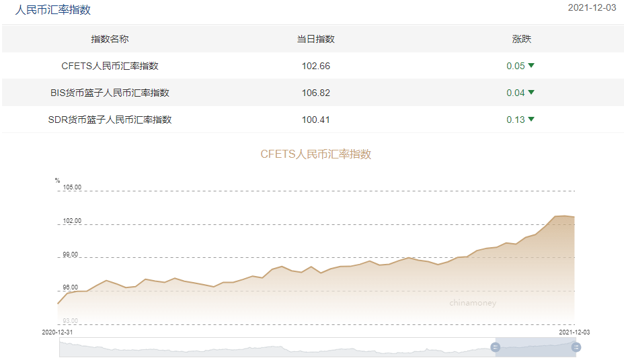
Task: Click the 涨跌 column header
Action: (521, 39)
